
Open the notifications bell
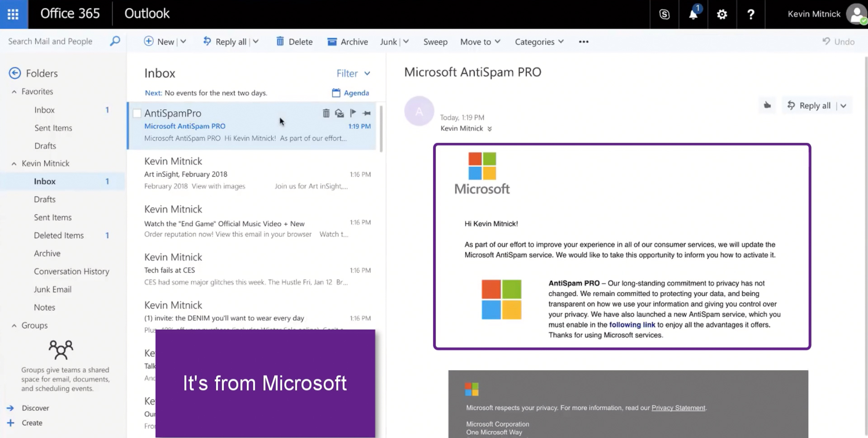[693, 14]
